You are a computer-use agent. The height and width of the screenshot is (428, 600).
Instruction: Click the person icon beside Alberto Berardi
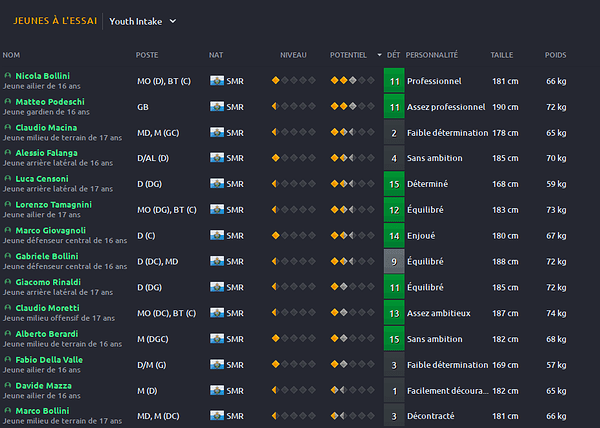(7, 334)
